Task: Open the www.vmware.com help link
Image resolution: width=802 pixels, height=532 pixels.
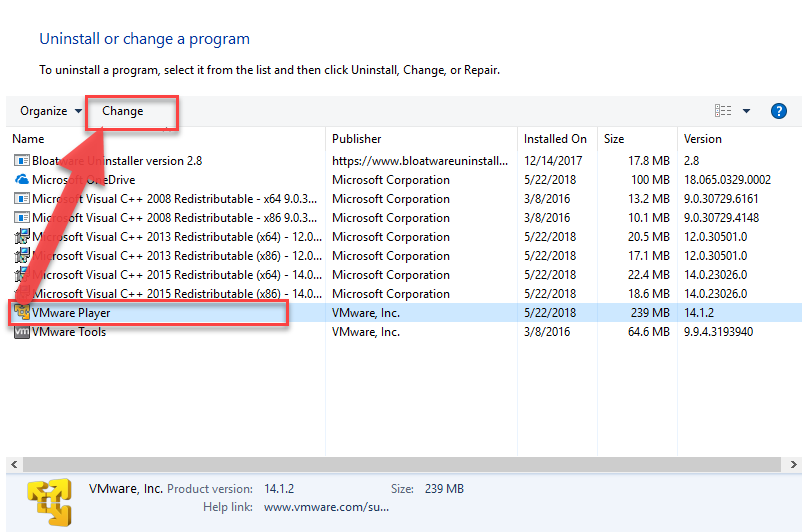Action: click(326, 507)
